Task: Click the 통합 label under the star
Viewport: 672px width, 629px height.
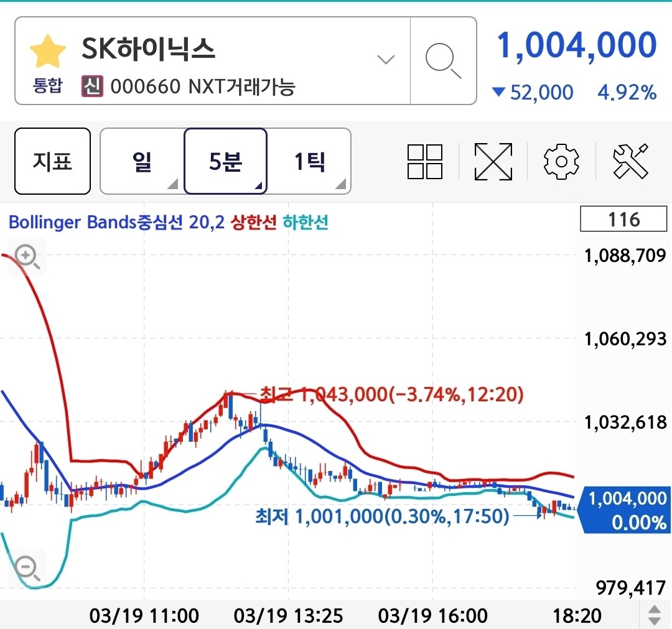Action: coord(47,86)
